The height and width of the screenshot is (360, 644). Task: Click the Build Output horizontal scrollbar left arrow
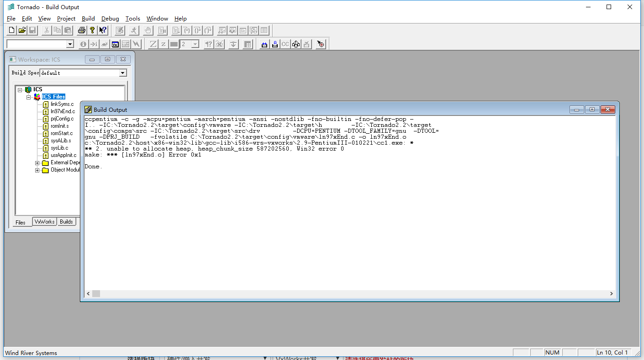click(x=88, y=293)
